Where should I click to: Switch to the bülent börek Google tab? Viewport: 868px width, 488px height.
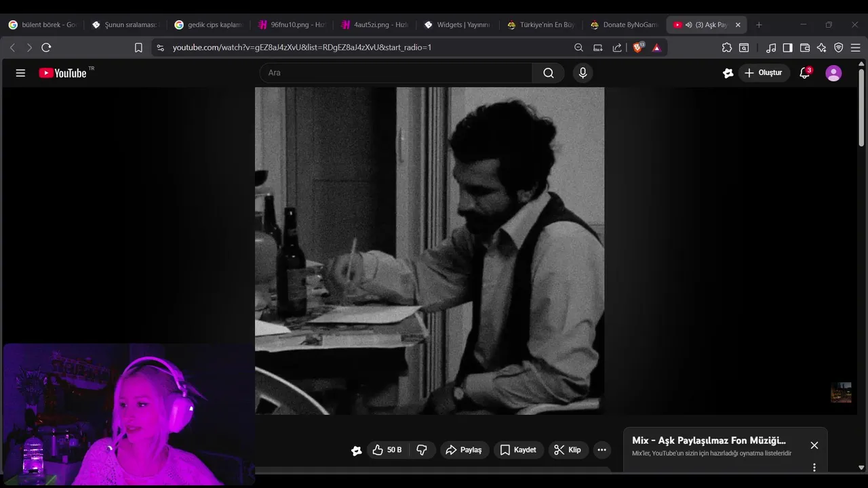42,24
